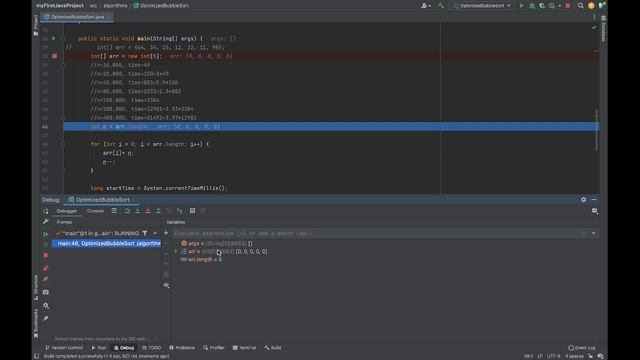Screen dimensions: 640x360
Task: Click the orange IDE updates icon
Action: click(591, 6)
